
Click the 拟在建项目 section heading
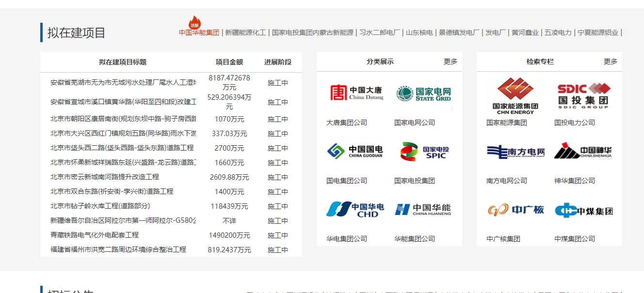(x=76, y=33)
